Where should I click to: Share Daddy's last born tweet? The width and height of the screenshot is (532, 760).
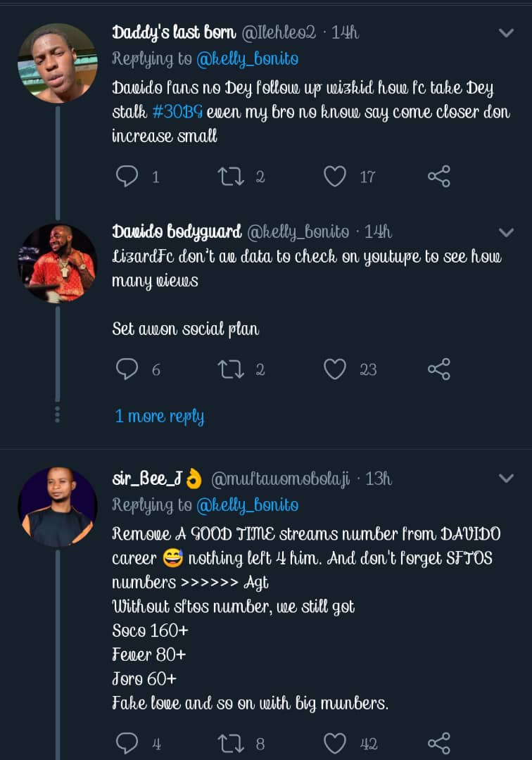(438, 176)
